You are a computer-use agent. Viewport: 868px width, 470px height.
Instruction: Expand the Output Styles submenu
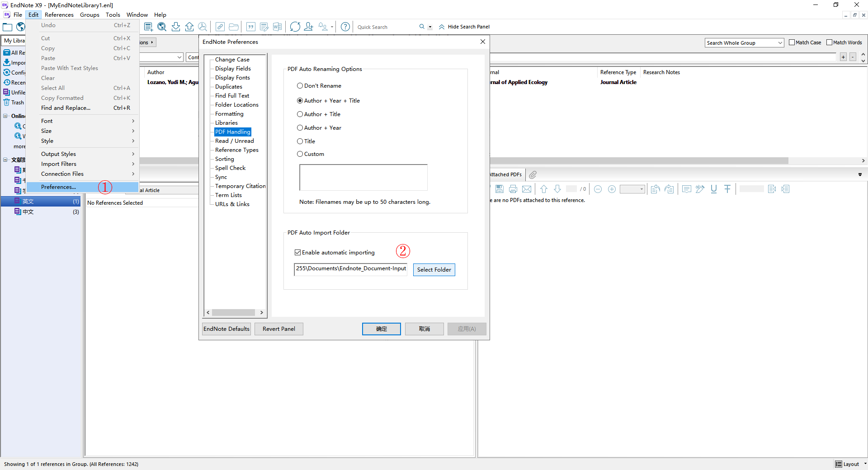[x=82, y=154]
